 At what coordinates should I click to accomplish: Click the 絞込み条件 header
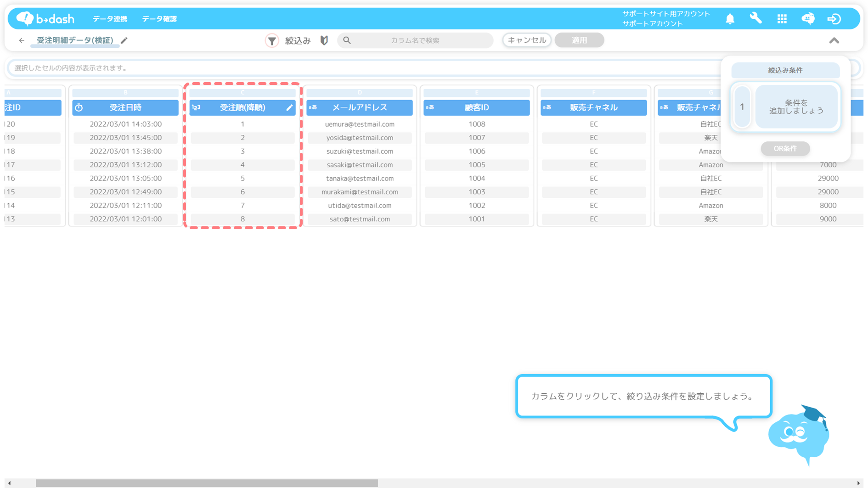click(x=785, y=70)
